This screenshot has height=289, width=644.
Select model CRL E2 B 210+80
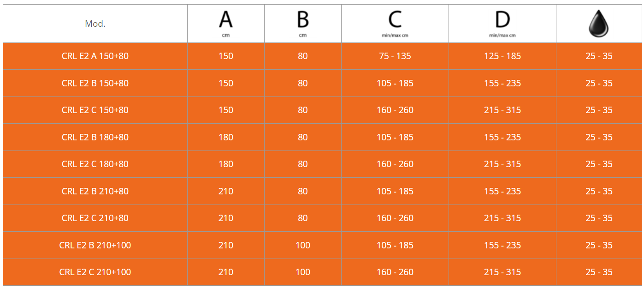[x=95, y=191]
